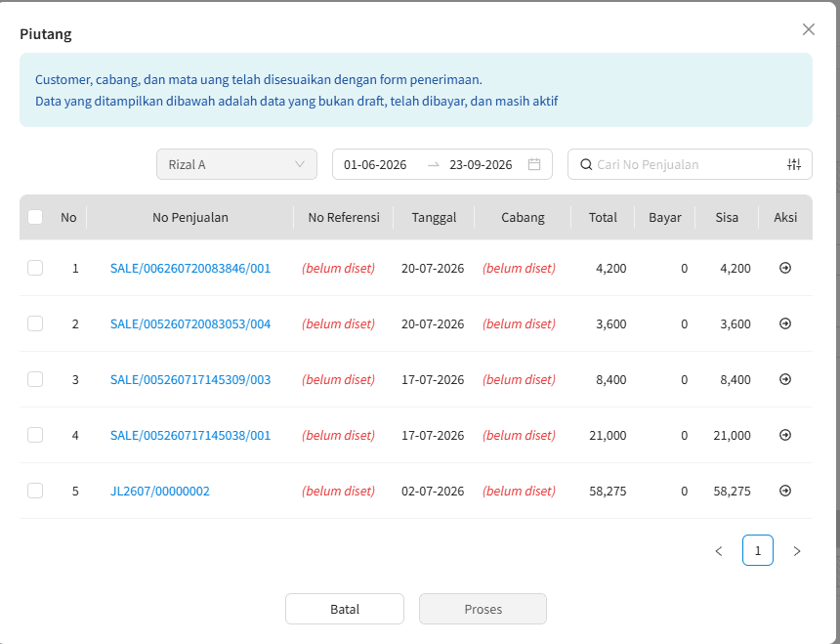Tick the select-all header checkbox
This screenshot has height=644, width=840.
point(35,217)
